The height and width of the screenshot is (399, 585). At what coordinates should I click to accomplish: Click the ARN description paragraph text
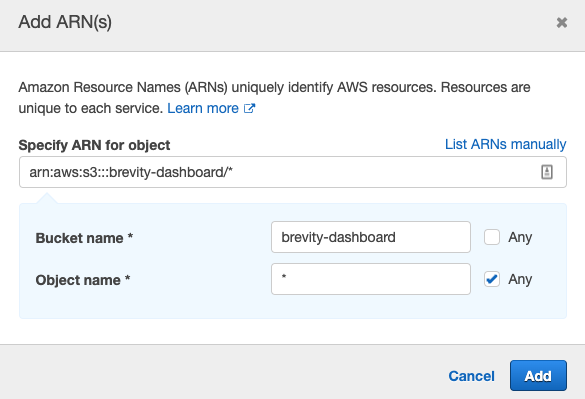pyautogui.click(x=274, y=98)
